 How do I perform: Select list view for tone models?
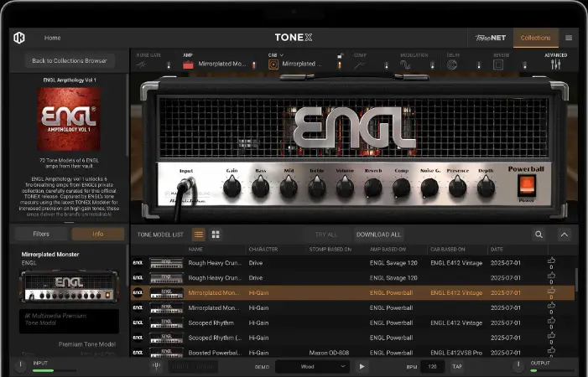[199, 235]
